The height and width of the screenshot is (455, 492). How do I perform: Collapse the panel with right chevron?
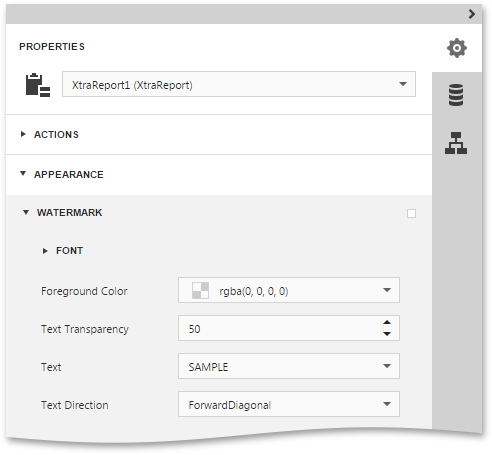pos(471,14)
